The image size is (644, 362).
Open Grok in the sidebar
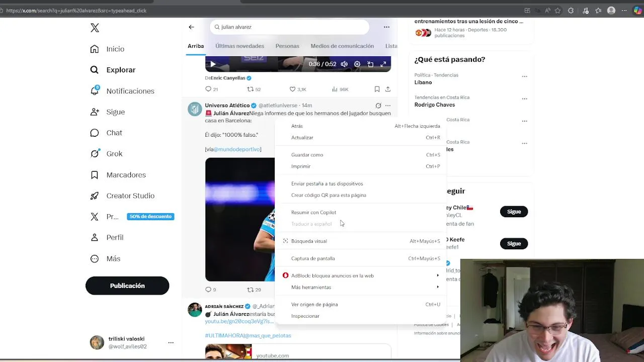(106, 154)
